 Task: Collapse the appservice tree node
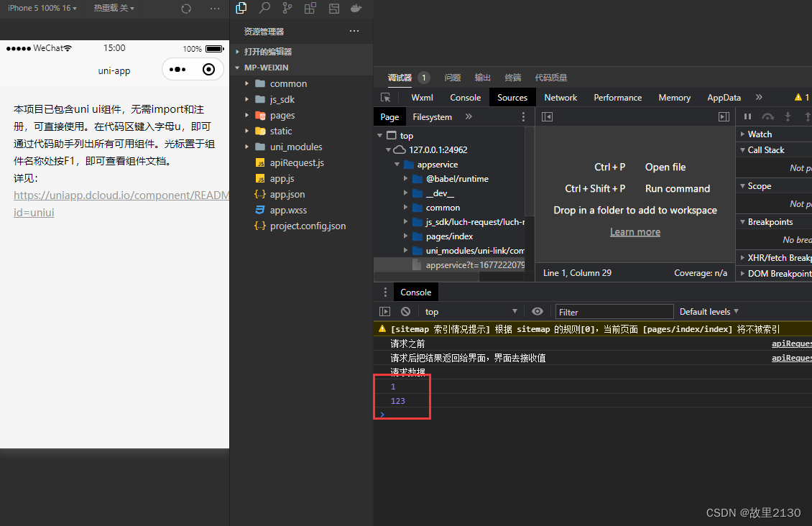tap(397, 164)
